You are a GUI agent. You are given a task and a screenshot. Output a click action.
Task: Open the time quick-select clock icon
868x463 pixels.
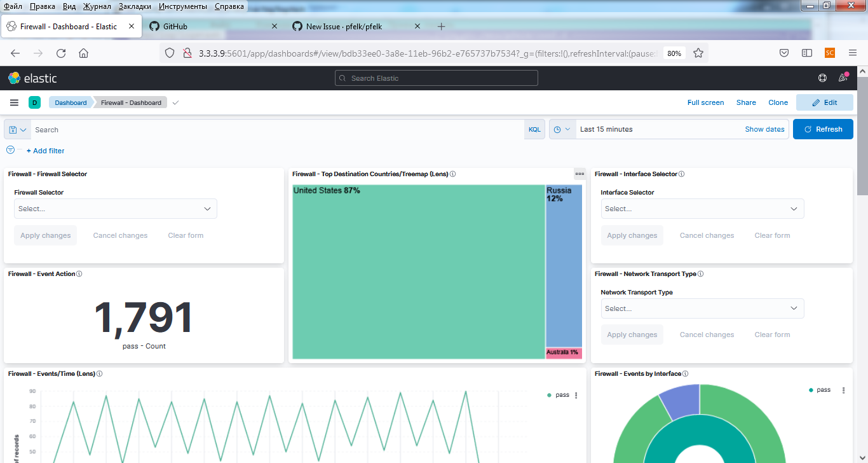[x=557, y=129]
